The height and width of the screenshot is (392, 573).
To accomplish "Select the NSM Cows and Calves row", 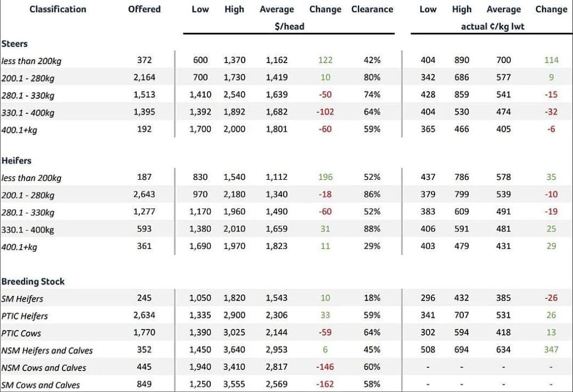I will click(x=286, y=367).
